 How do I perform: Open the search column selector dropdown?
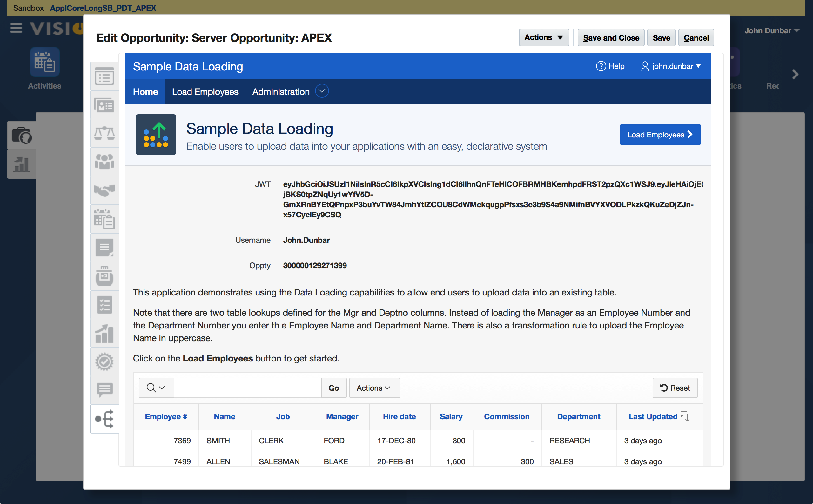[156, 388]
